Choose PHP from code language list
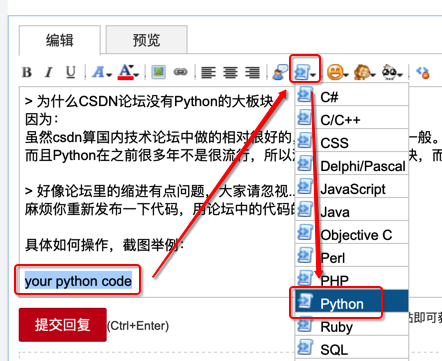442x361 pixels. (352, 279)
